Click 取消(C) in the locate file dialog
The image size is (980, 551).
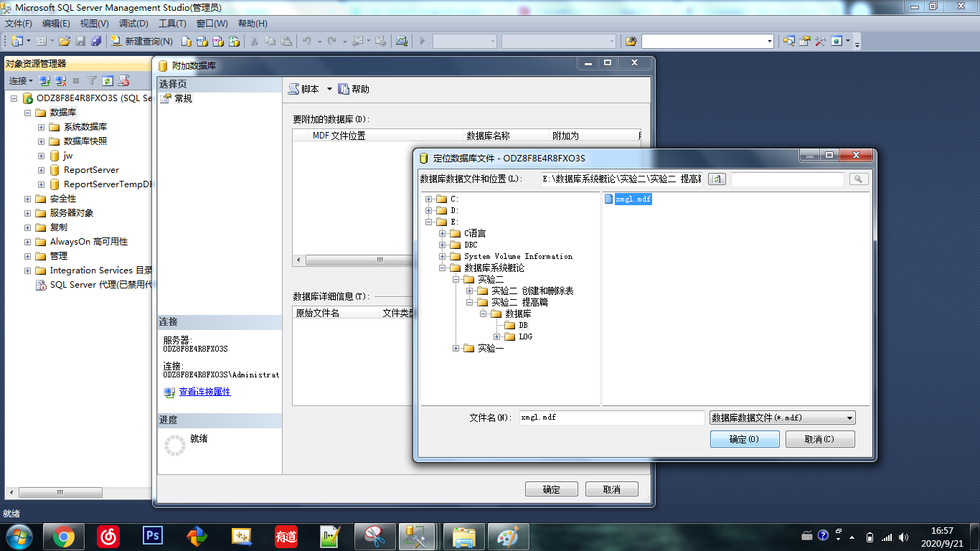[x=820, y=439]
